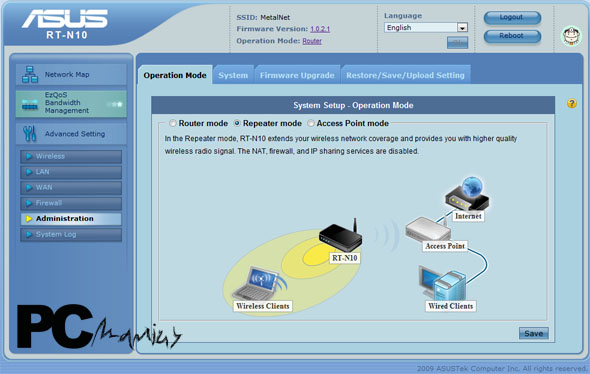Click the Access Point device icon

click(428, 228)
